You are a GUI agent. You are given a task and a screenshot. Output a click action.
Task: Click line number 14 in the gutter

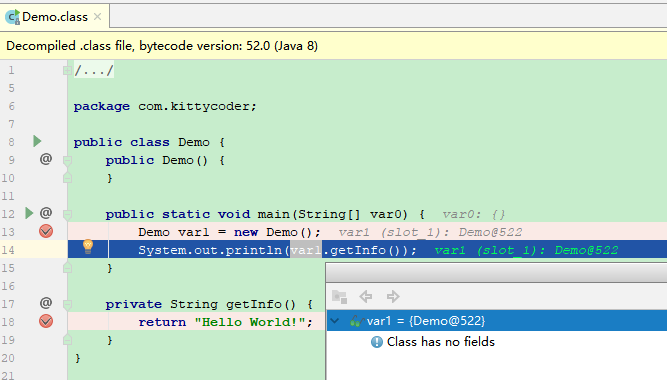pyautogui.click(x=8, y=250)
